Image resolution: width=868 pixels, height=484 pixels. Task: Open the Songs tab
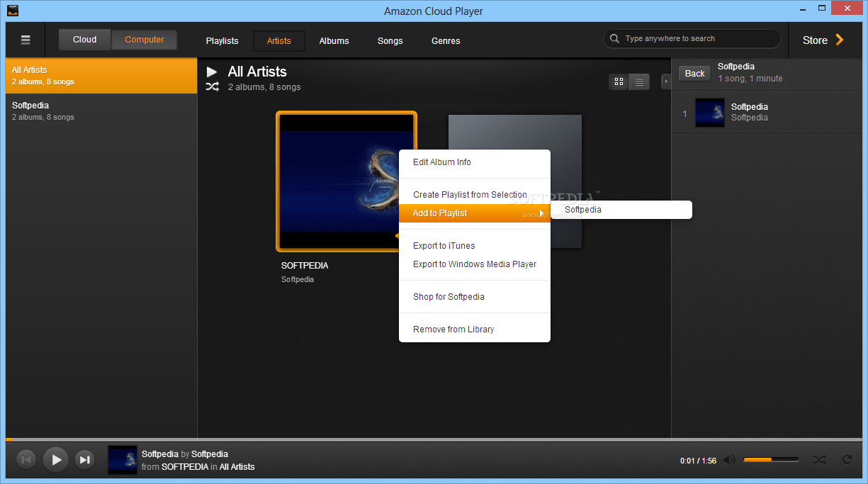[x=390, y=41]
